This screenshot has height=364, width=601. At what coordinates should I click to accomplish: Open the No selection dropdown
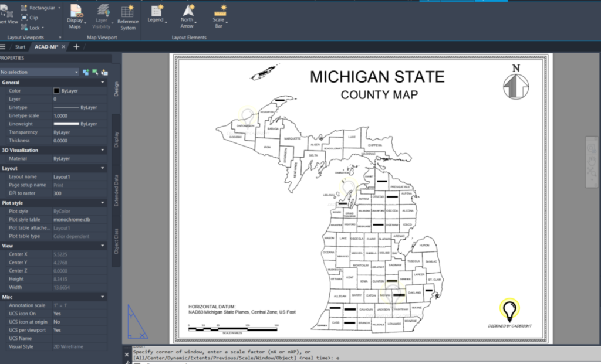(x=39, y=72)
